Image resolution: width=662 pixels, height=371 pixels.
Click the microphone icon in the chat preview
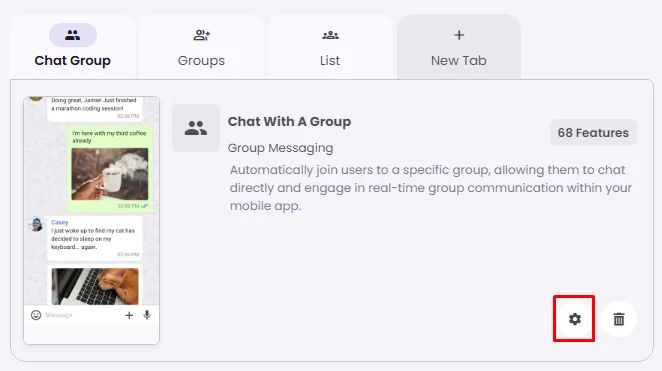tap(147, 315)
